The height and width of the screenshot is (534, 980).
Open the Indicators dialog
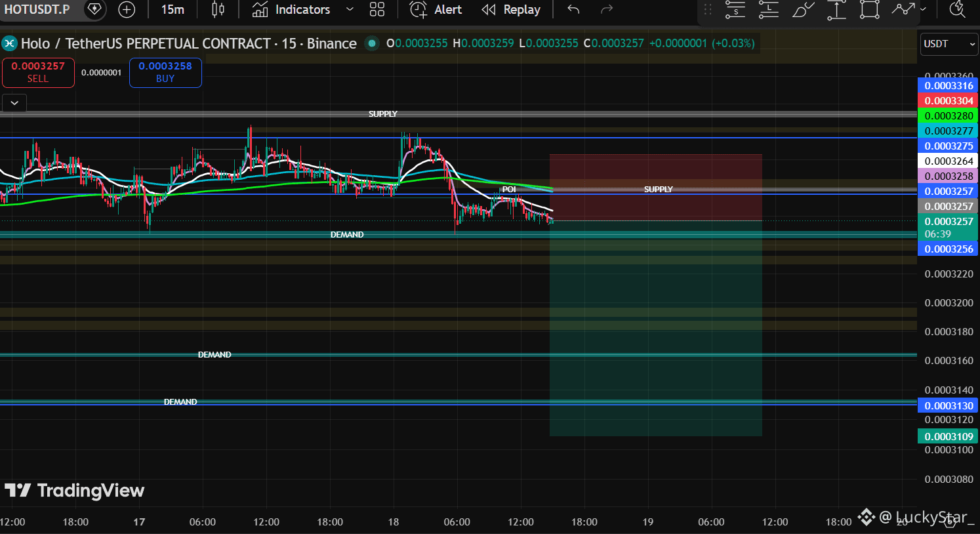click(291, 9)
